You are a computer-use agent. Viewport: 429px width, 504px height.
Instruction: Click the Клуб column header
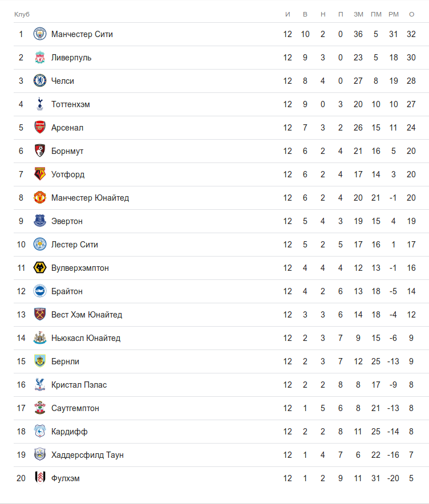point(22,14)
